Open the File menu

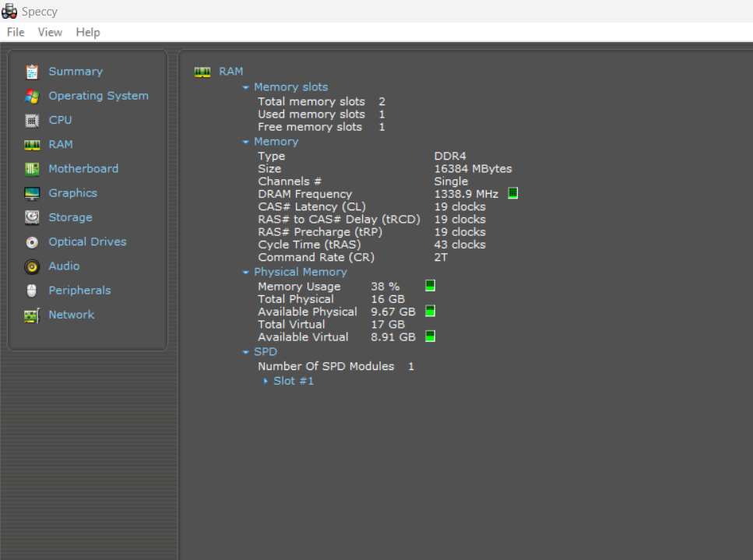(16, 32)
